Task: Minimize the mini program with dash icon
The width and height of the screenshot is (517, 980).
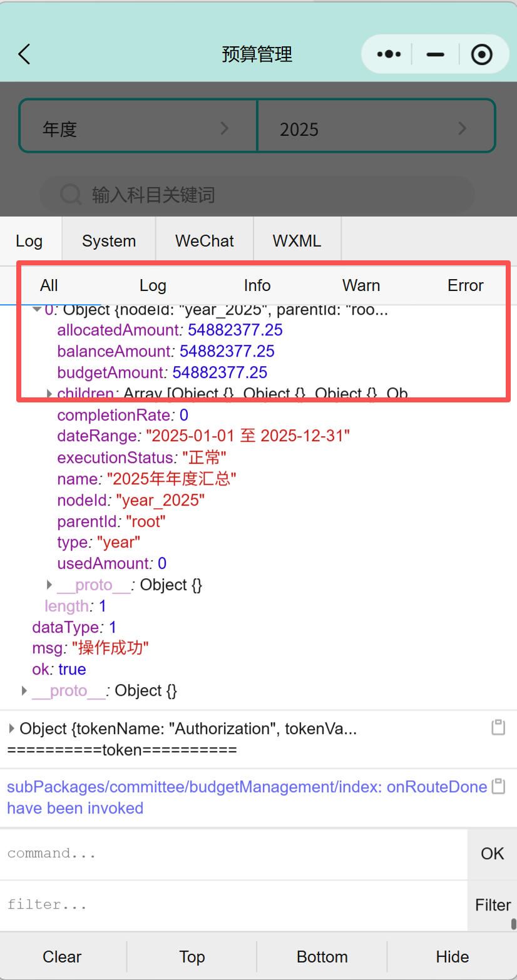Action: 435,54
